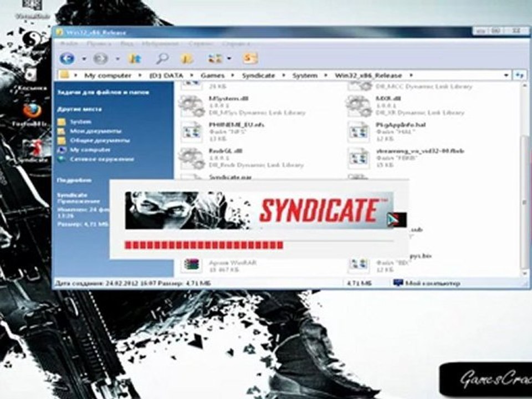
Task: Expand the arrow after Games breadcrumb
Action: click(233, 75)
